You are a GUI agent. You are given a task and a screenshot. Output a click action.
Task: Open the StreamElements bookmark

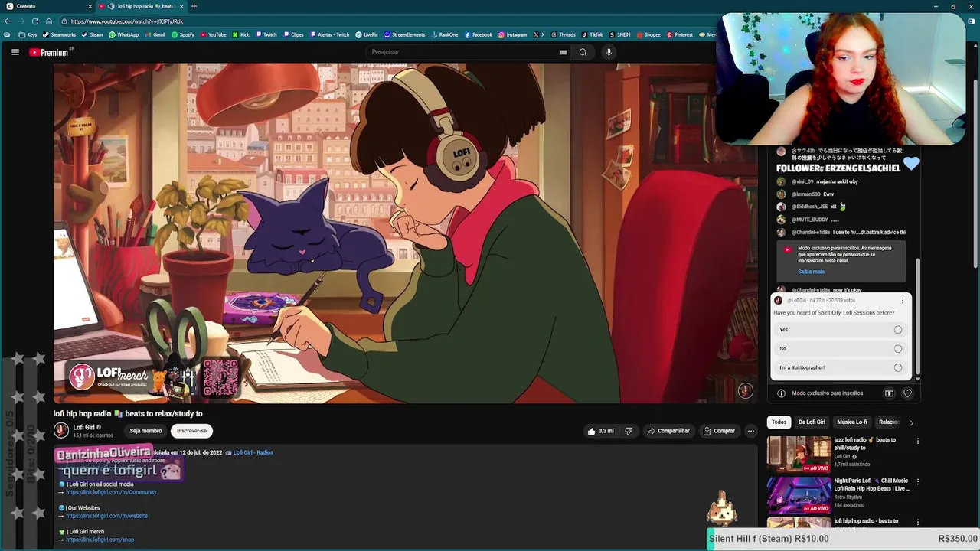coord(404,34)
